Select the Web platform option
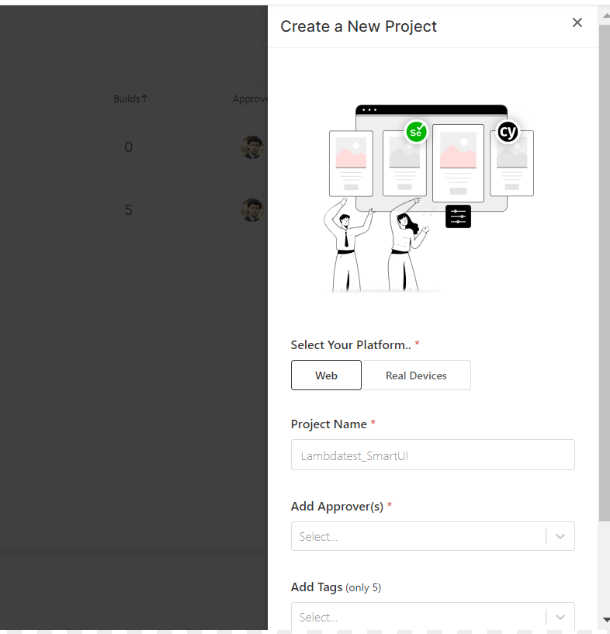610x634 pixels. coord(326,375)
